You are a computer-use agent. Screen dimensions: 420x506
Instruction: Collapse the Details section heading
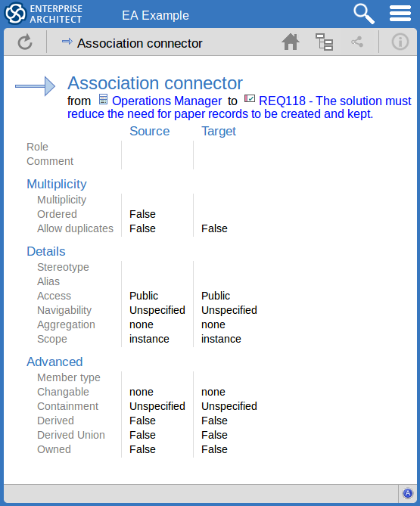coord(46,251)
